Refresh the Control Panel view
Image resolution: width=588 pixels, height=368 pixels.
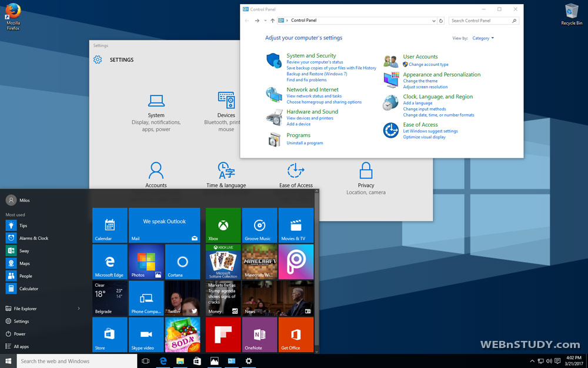click(x=441, y=21)
